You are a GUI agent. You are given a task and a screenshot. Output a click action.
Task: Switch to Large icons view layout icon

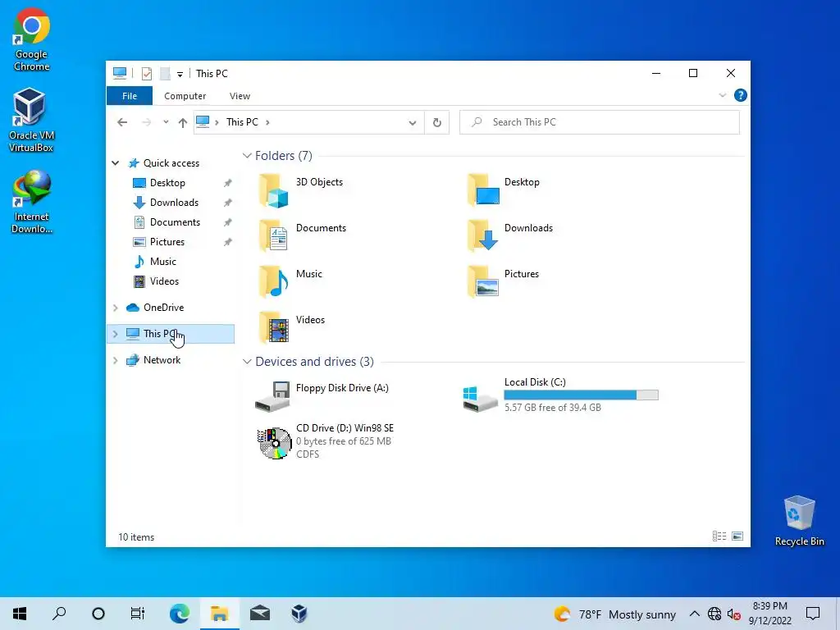pyautogui.click(x=737, y=536)
